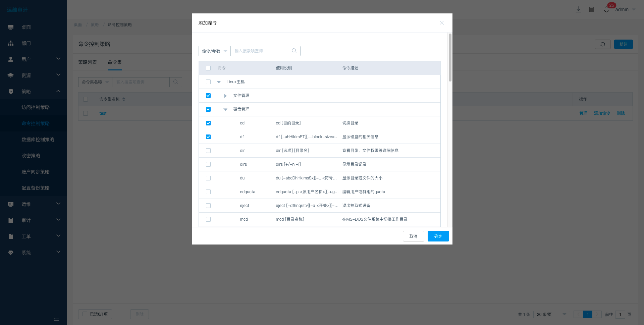Click the 部门 organization icon in sidebar
The image size is (644, 325).
pos(11,43)
